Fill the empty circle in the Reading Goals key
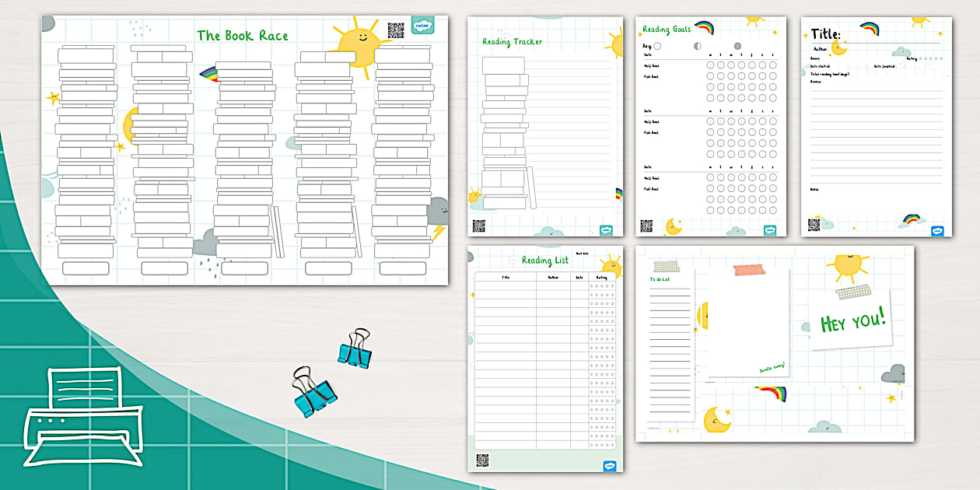Viewport: 980px width, 490px height. tap(656, 45)
